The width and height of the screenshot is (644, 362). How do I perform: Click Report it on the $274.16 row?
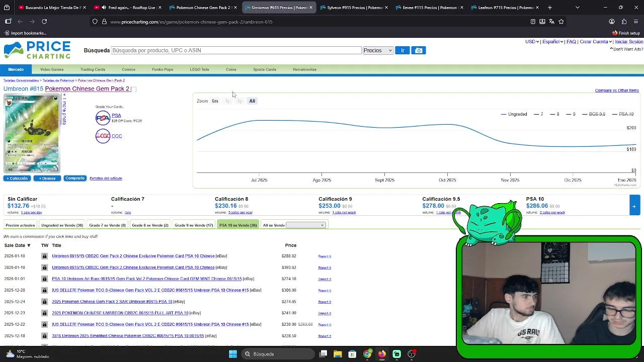(325, 279)
